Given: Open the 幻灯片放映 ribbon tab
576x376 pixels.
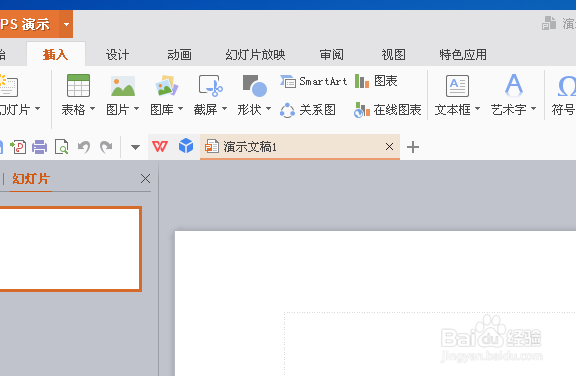Looking at the screenshot, I should 255,55.
